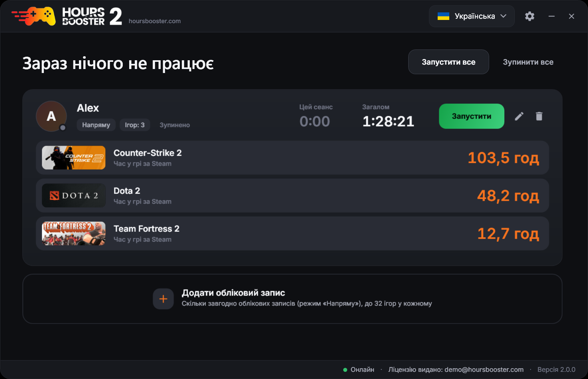Click the 103,5 год hours value
The width and height of the screenshot is (588, 379).
click(x=503, y=158)
